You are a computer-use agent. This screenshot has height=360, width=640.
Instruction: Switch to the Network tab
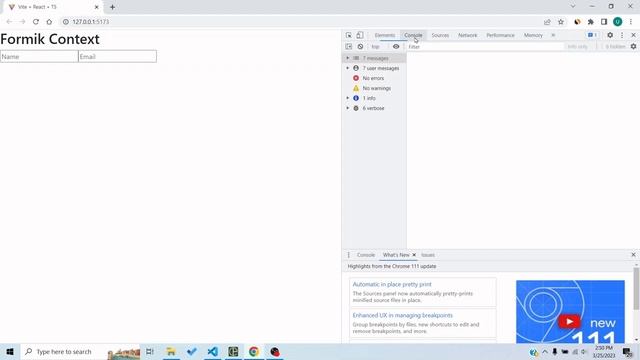467,35
